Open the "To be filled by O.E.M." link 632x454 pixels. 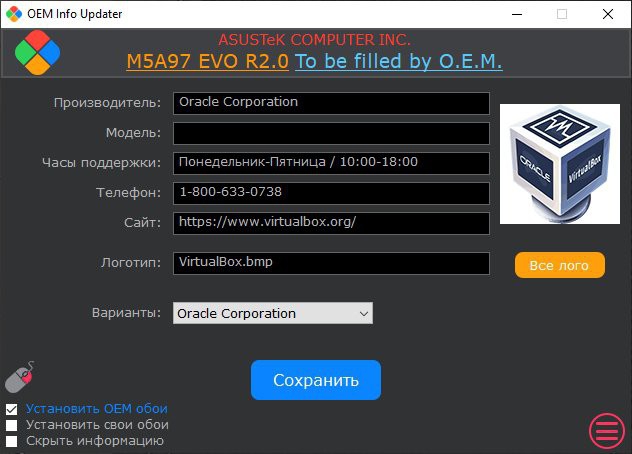coord(399,61)
